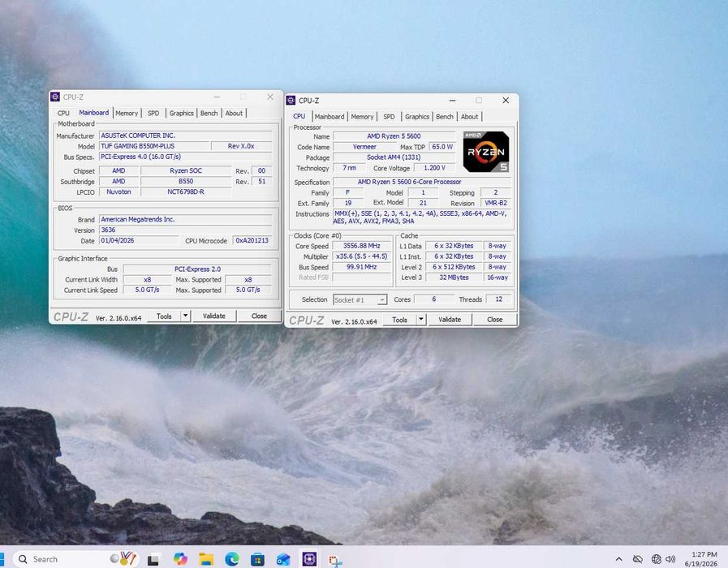Open Outlook from the taskbar

point(282,559)
